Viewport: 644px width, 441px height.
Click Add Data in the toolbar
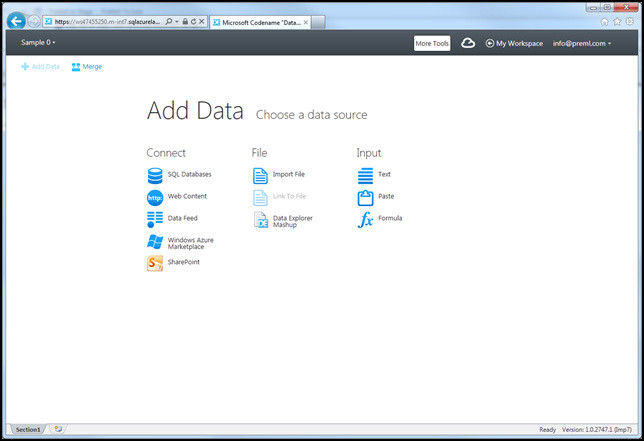(40, 67)
